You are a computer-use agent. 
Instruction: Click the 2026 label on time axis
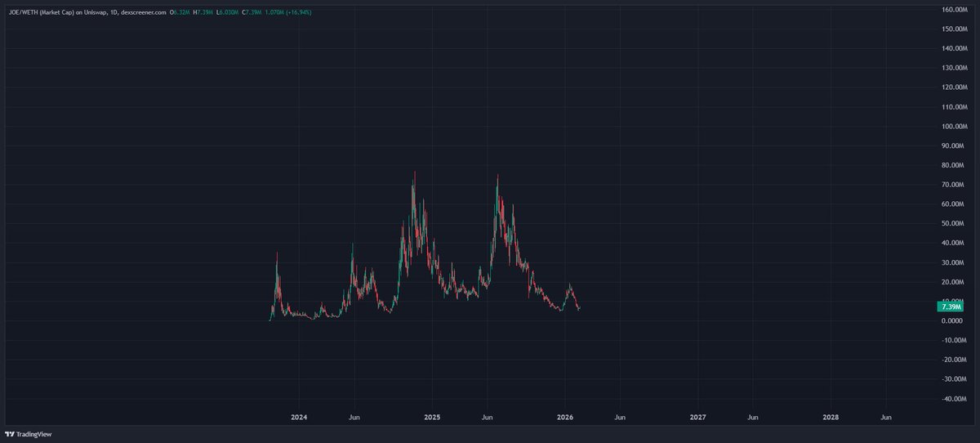point(565,417)
